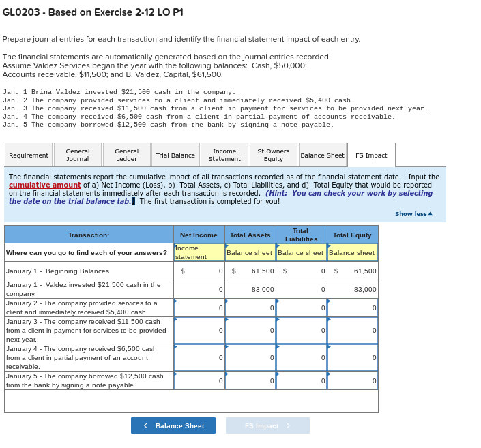Screen dimensions: 481x448
Task: Click Net Income field for January 3
Action: 199,330
